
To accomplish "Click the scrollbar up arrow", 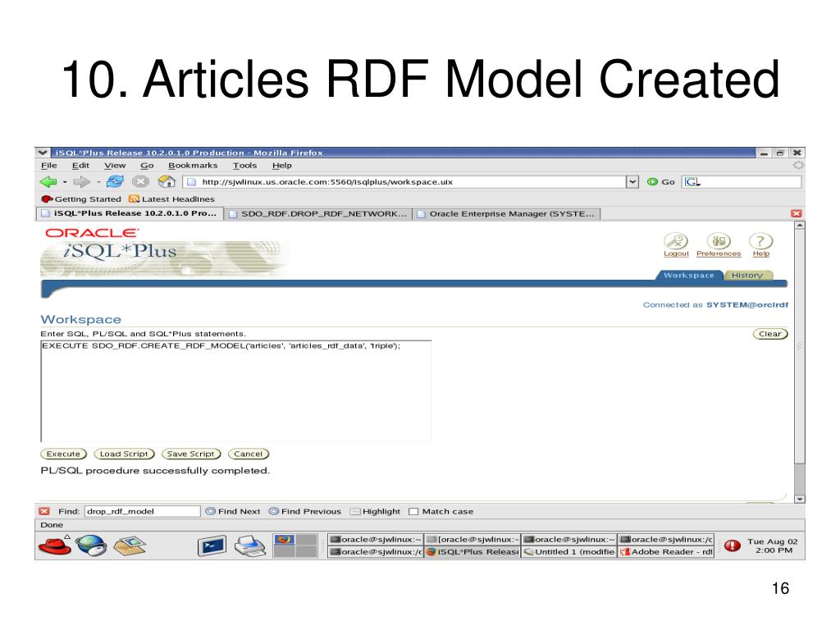I will coord(799,226).
